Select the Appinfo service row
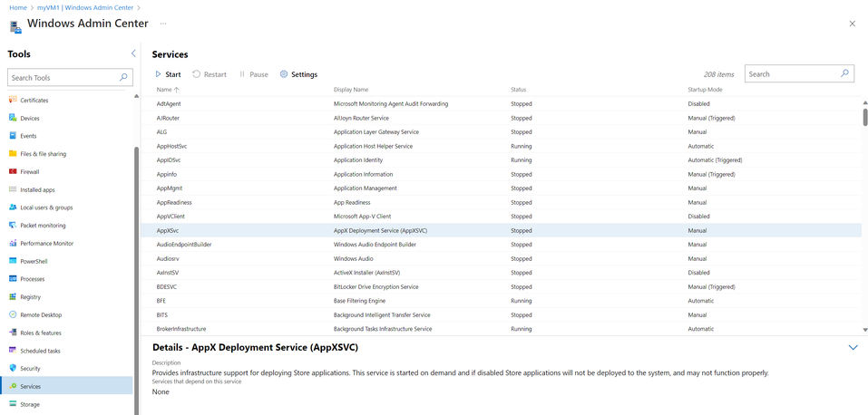Viewport: 868px width, 415px height. coord(501,174)
